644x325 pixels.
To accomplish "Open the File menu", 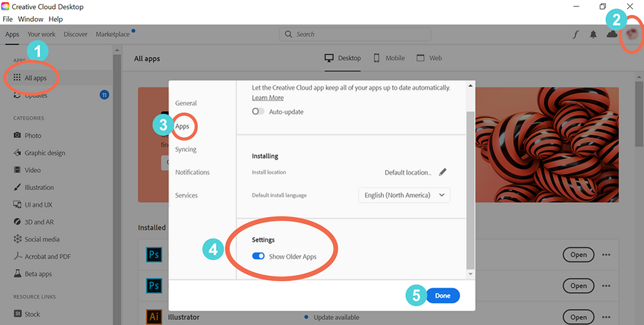I will point(8,19).
